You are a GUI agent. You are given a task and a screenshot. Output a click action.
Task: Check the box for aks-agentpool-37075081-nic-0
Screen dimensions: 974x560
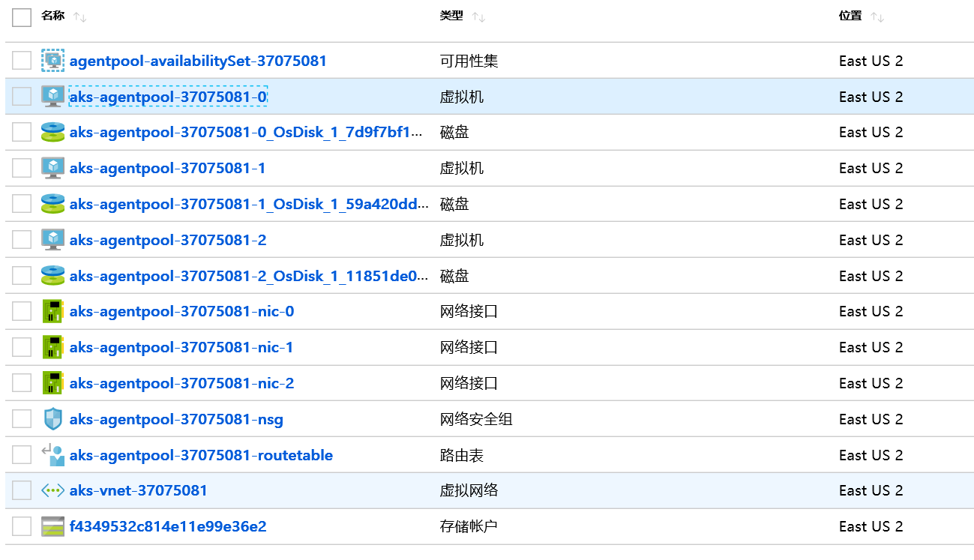[22, 311]
